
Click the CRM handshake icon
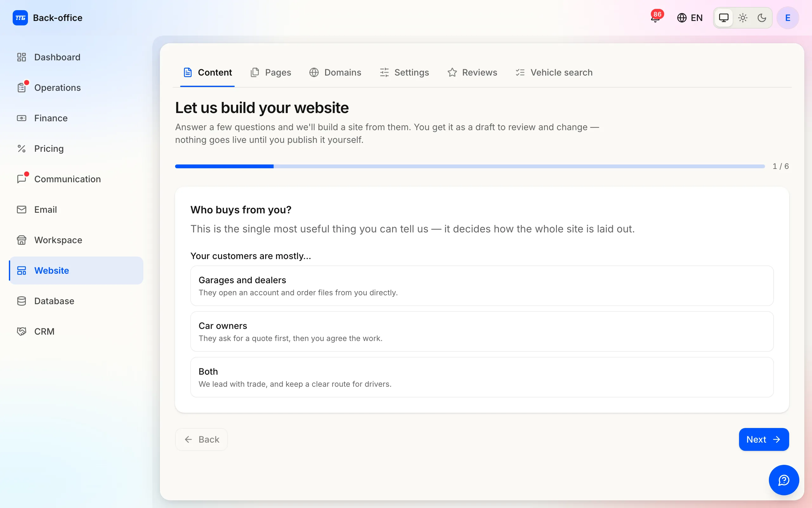coord(22,331)
